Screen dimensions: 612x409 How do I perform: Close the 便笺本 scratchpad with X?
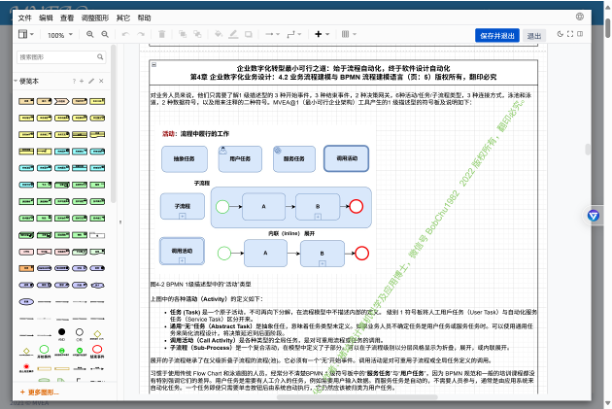point(101,81)
